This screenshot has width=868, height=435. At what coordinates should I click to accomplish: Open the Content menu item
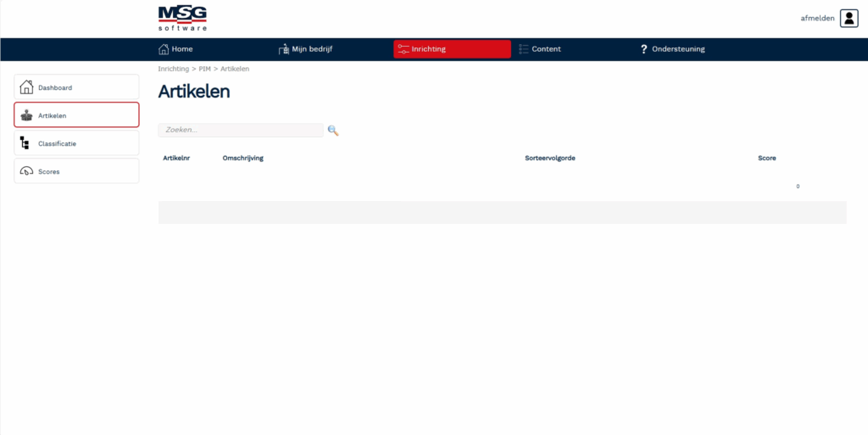(546, 49)
